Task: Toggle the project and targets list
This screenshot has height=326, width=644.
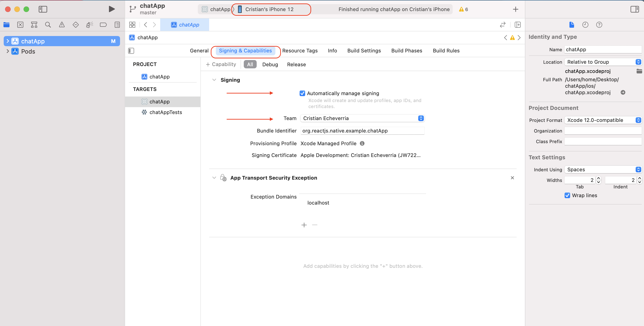Action: 131,51
